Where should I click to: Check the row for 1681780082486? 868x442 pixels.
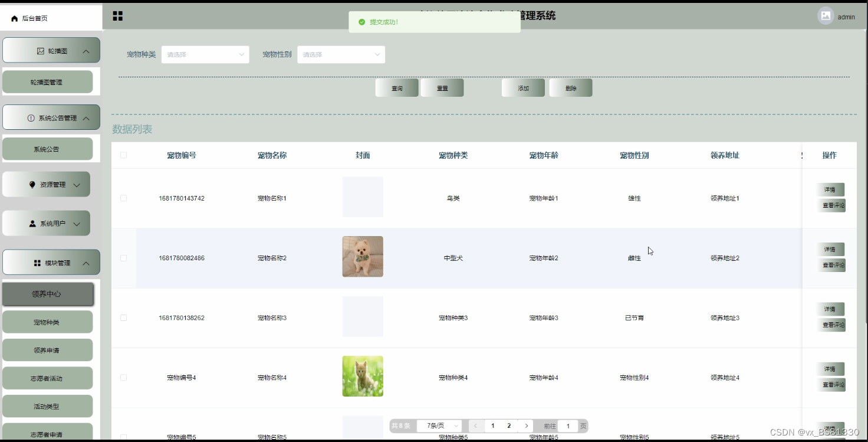tap(123, 258)
